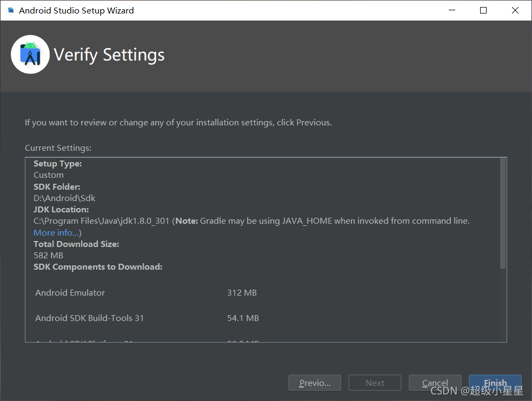532x401 pixels.
Task: Cancel the setup wizard
Action: [x=435, y=383]
